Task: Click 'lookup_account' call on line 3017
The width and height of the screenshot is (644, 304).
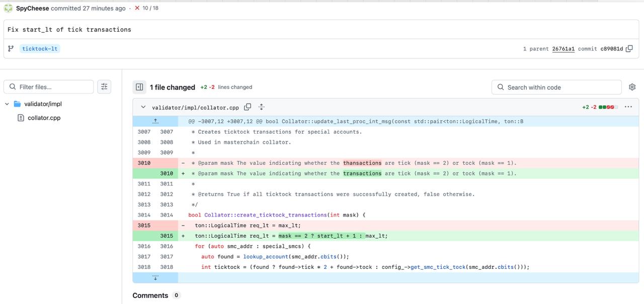Action: coord(266,257)
